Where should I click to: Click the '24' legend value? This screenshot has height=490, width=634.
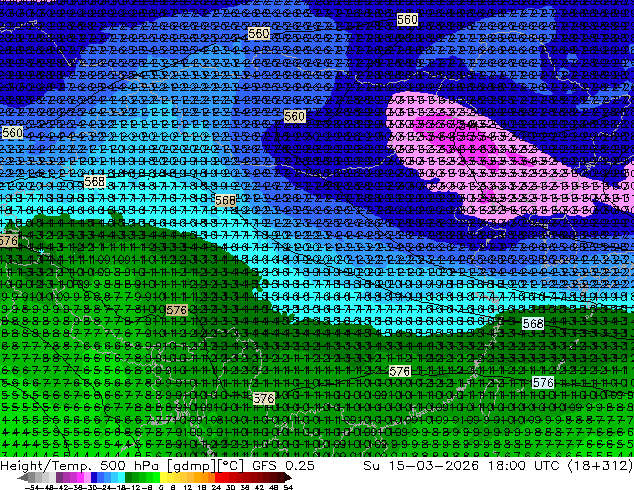216,487
